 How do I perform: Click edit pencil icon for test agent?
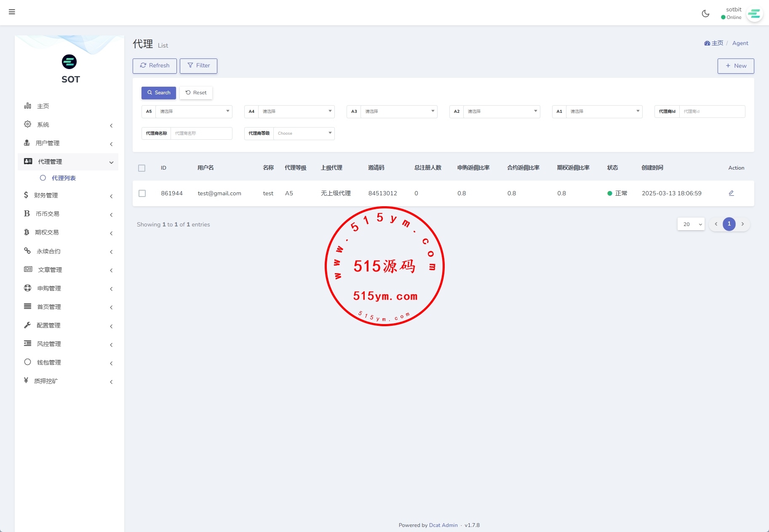(x=731, y=193)
